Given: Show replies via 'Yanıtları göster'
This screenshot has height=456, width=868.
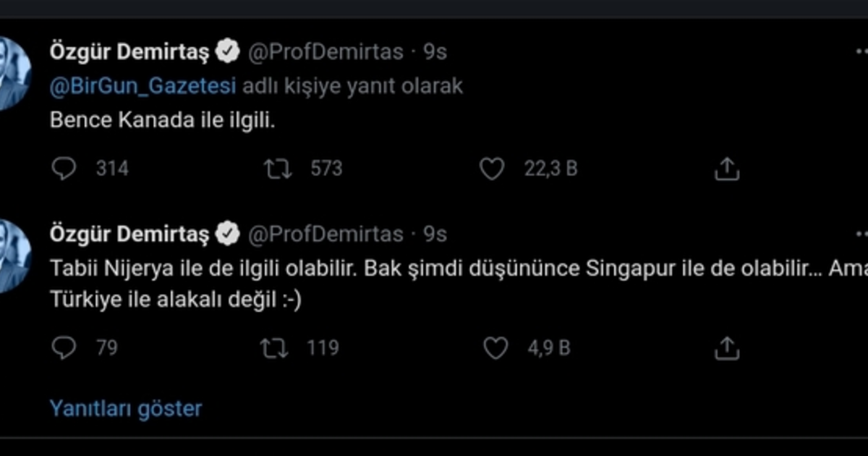Looking at the screenshot, I should point(124,408).
